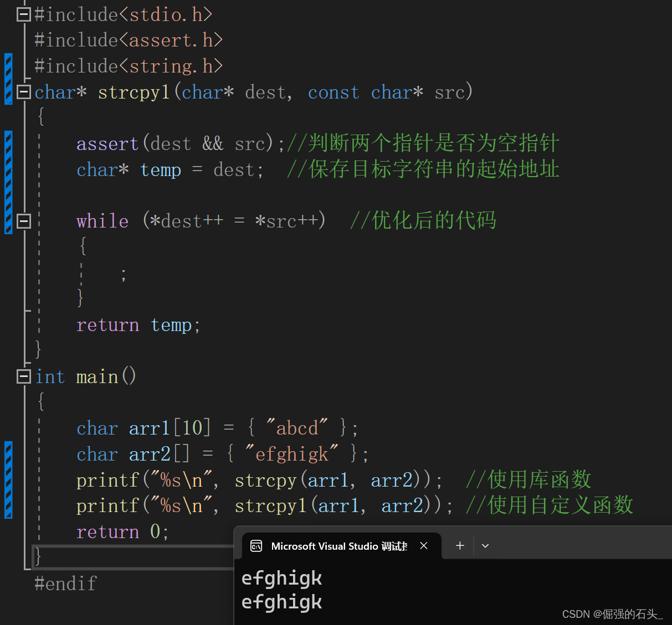Click the #include<assert.h> line
The image size is (672, 625).
click(x=129, y=40)
